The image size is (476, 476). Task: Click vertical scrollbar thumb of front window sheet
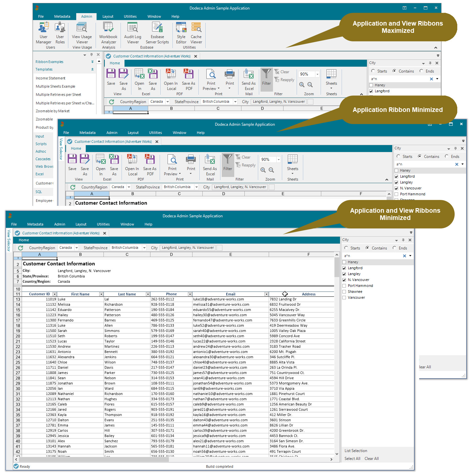pos(337,267)
